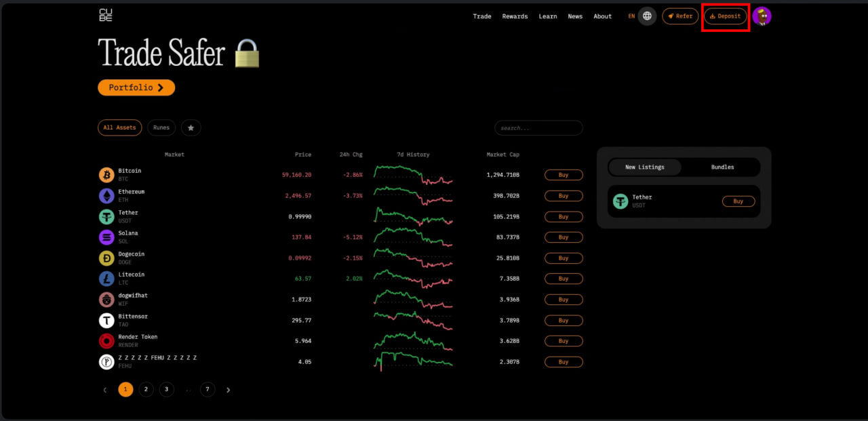Click the dogwifhat coin icon
The image size is (868, 421).
click(x=106, y=300)
